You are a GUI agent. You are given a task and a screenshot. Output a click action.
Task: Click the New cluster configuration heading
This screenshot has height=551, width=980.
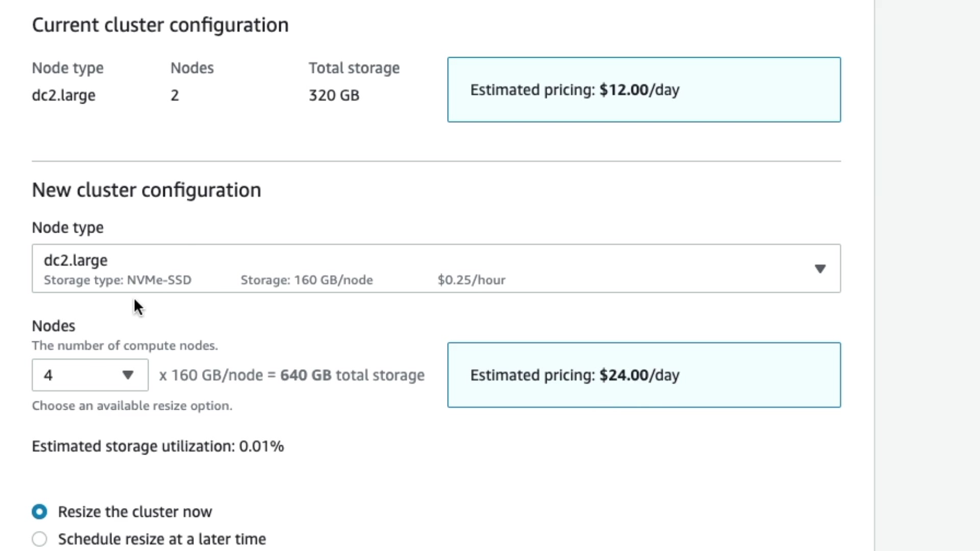[146, 190]
